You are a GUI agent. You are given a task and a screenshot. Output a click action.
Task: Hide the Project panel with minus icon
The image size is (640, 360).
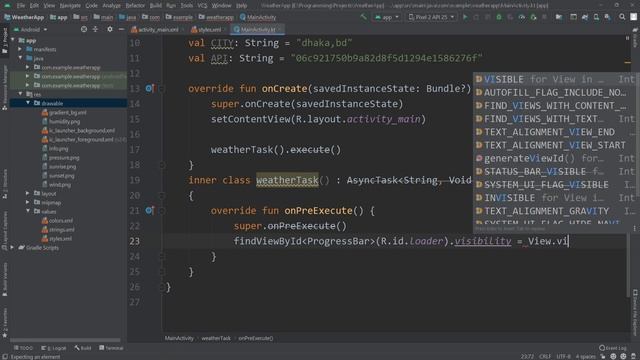coord(121,29)
